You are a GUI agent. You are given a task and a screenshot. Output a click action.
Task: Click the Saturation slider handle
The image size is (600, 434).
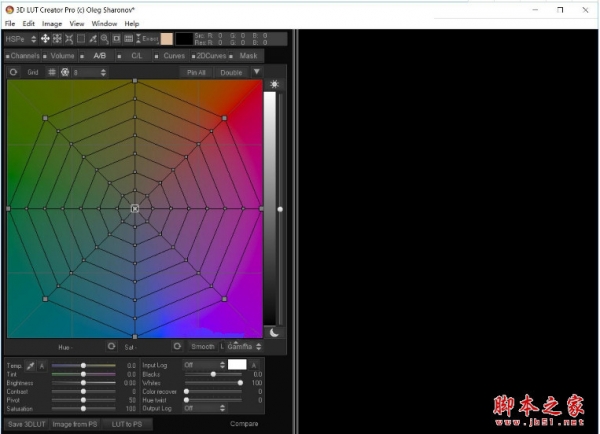tap(83, 408)
